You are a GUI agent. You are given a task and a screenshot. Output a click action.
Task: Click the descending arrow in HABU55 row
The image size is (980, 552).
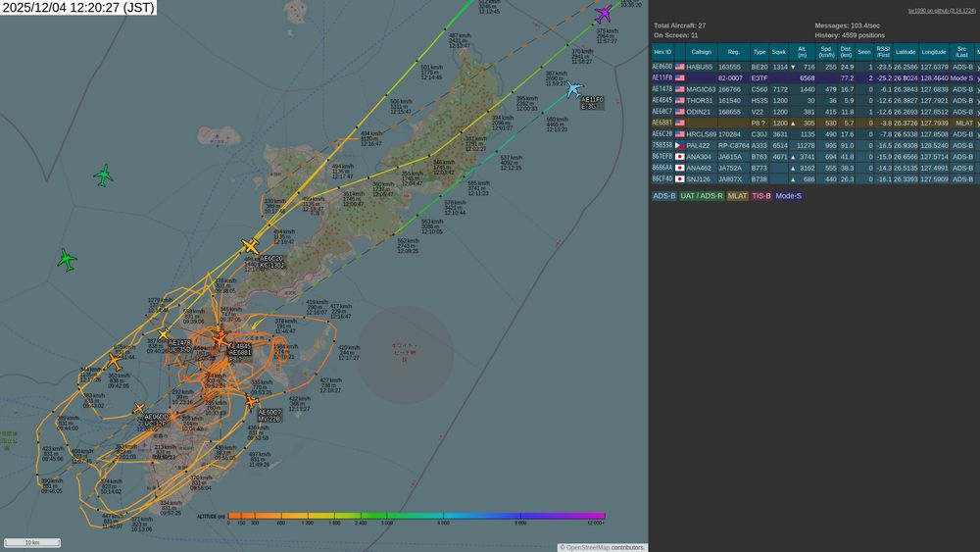(x=793, y=67)
